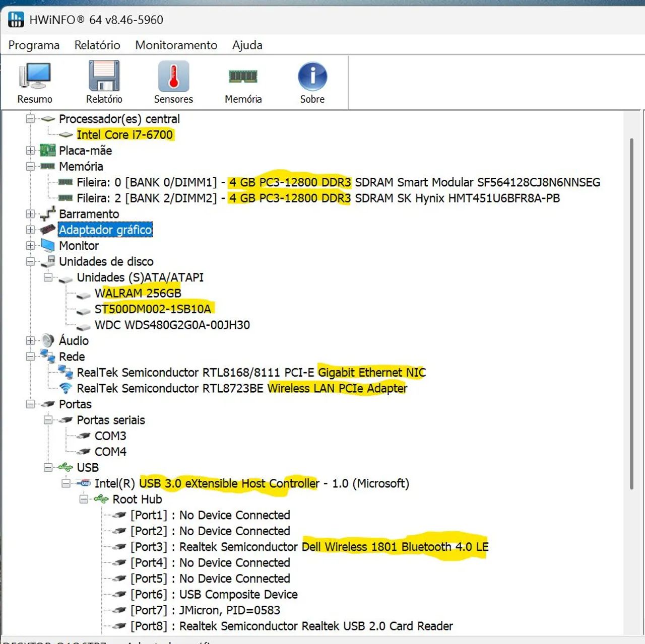Click the USB symbol icon beside USB node

pyautogui.click(x=66, y=467)
